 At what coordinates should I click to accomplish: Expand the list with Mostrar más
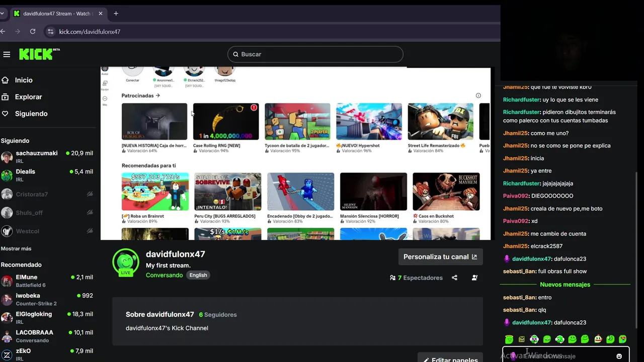coord(16,248)
